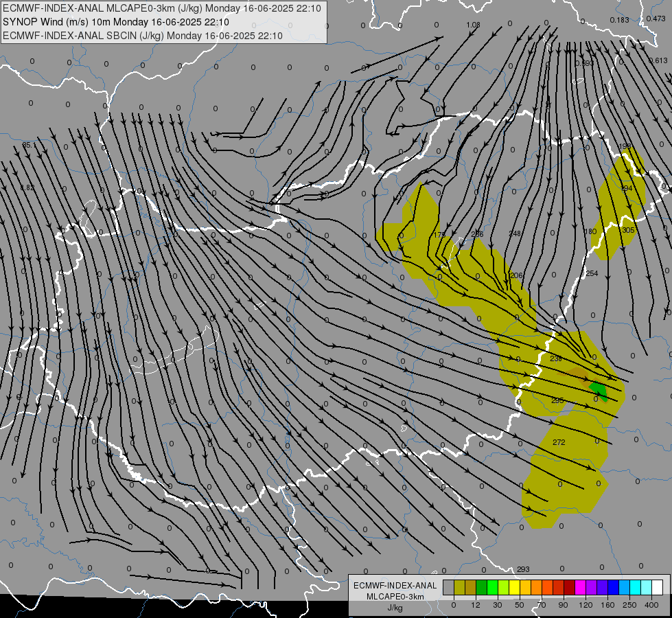
Task: Click the map value 1.08
Action: (x=473, y=25)
